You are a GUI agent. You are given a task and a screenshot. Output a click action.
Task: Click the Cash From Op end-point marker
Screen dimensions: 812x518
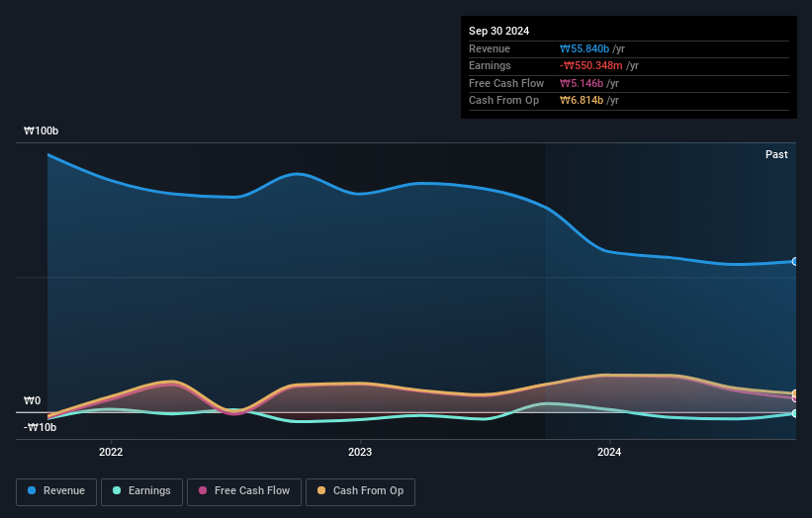coord(795,393)
